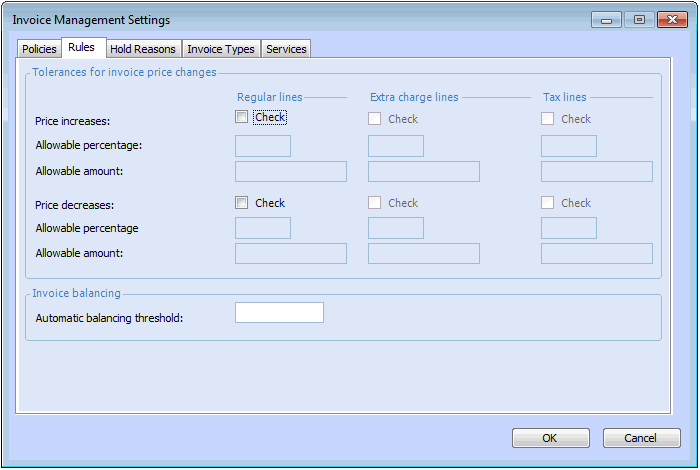
Task: Click the OK button
Action: pyautogui.click(x=550, y=438)
